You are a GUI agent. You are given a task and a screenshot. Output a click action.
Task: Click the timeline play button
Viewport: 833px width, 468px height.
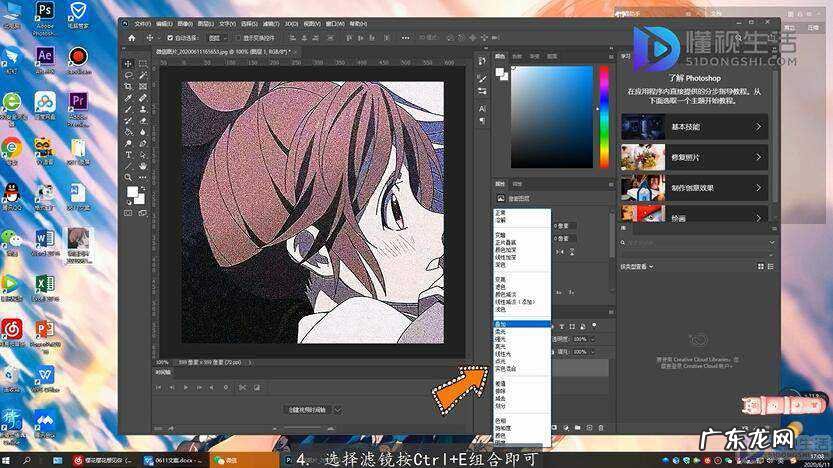(x=185, y=387)
